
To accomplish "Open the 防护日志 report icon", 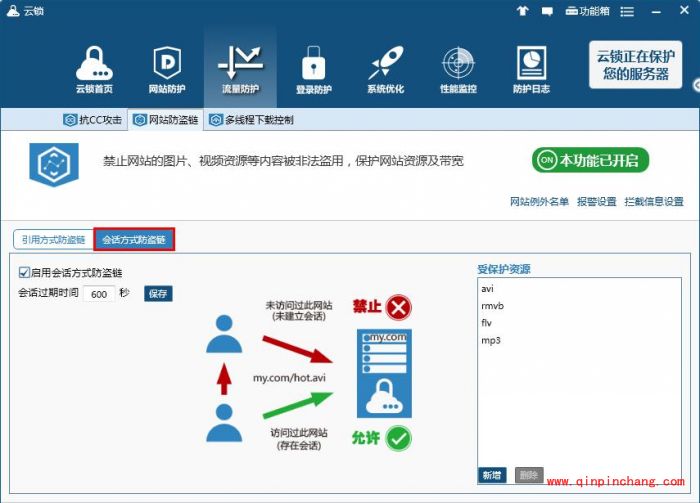I will point(531,70).
